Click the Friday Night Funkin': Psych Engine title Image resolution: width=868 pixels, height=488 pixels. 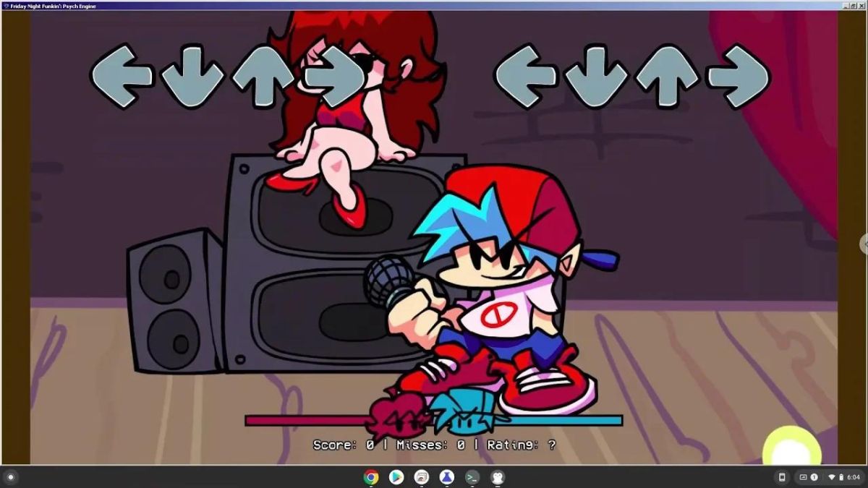[53, 6]
